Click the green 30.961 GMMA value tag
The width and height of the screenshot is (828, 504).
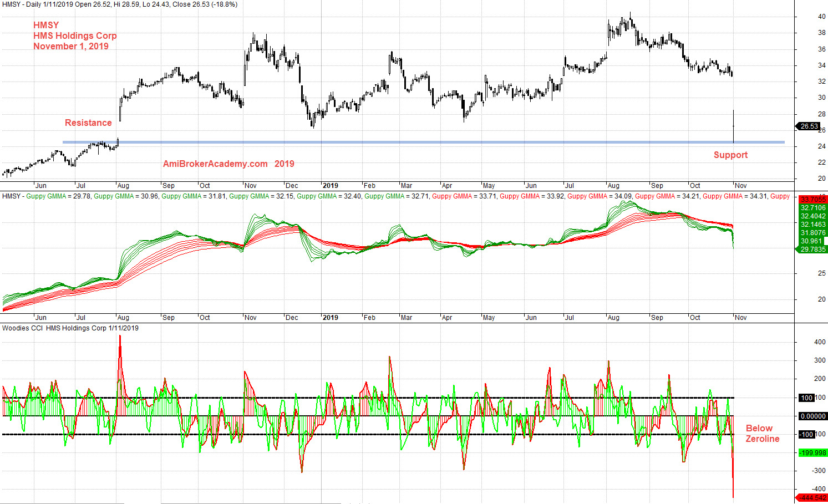(x=812, y=241)
